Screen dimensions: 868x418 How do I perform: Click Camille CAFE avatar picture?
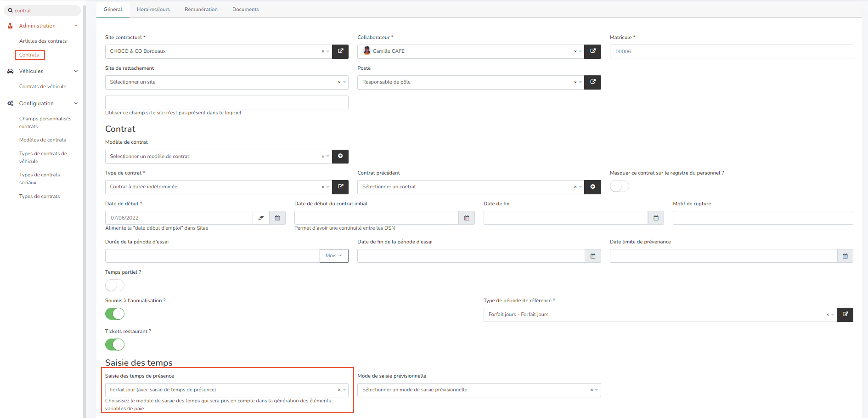tap(367, 50)
